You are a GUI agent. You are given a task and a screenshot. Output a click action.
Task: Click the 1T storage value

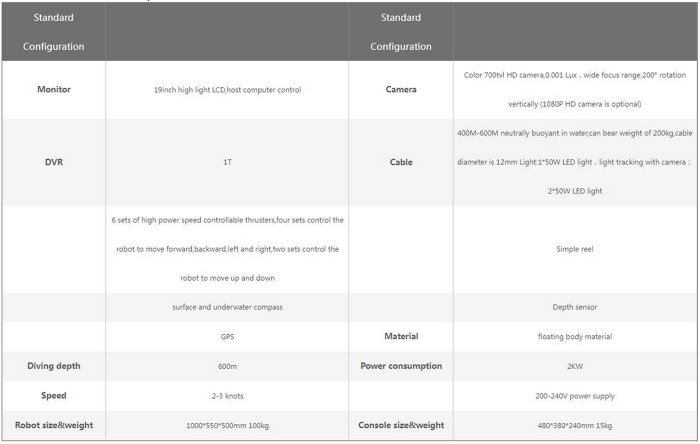pos(227,162)
